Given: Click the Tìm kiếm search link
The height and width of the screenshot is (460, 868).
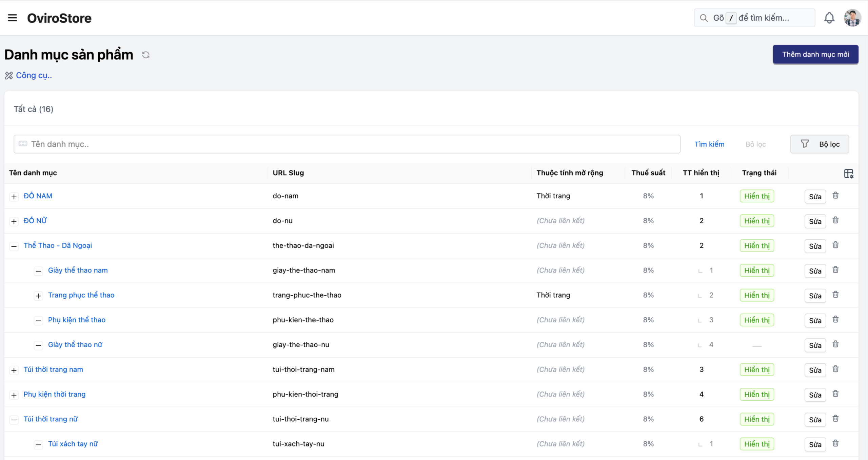Looking at the screenshot, I should [x=709, y=144].
